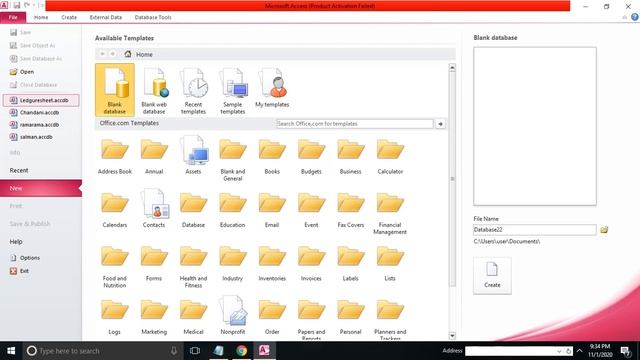Image resolution: width=640 pixels, height=360 pixels.
Task: Open the Email template folder
Action: (272, 210)
